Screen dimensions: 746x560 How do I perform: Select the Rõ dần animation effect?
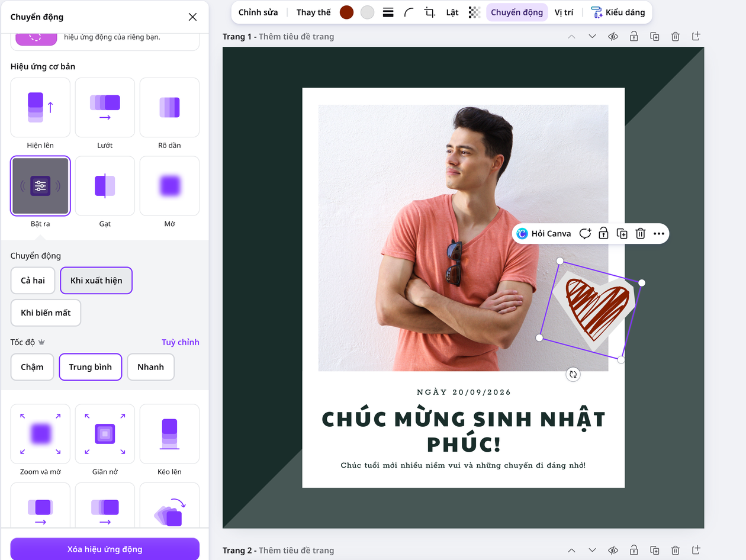[x=169, y=107]
